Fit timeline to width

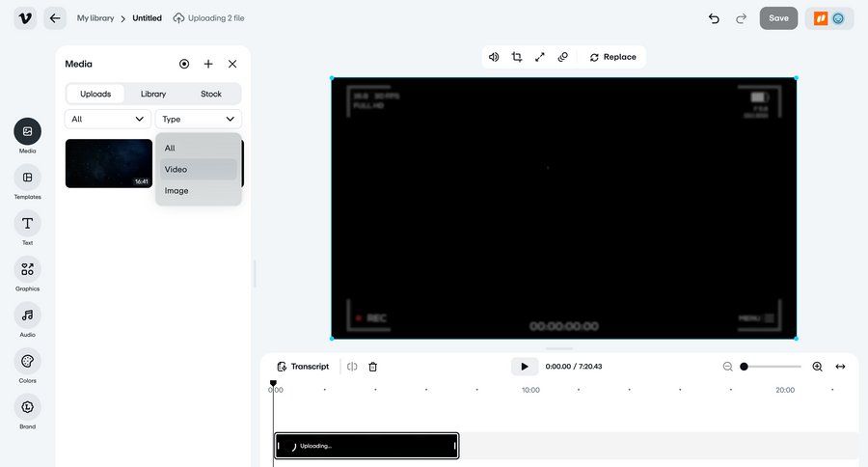pos(840,367)
